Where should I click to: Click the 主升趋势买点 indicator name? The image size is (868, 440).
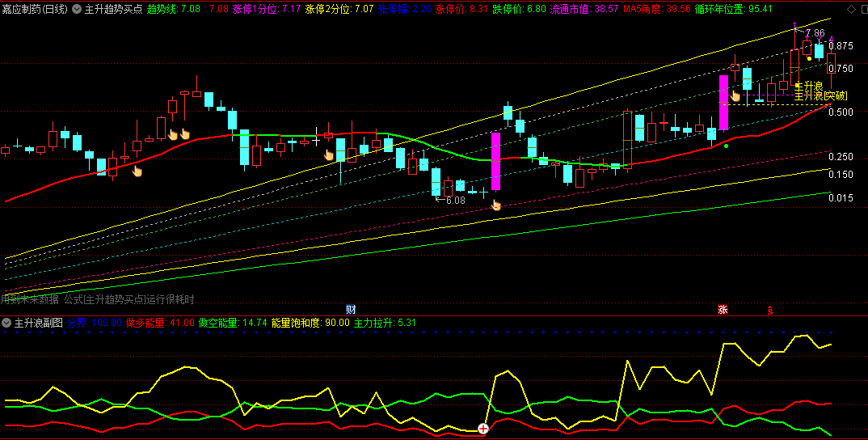coord(113,10)
